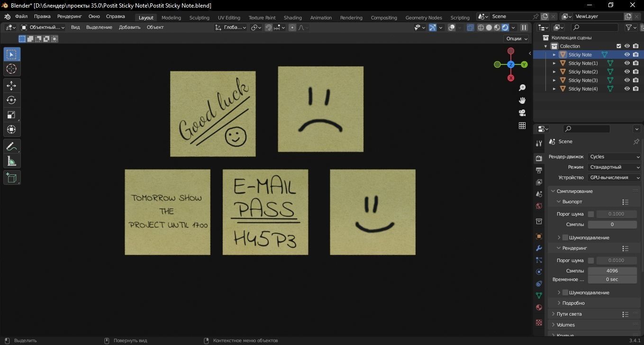Open the Modifier properties wrench tab
644x345 pixels.
point(538,248)
